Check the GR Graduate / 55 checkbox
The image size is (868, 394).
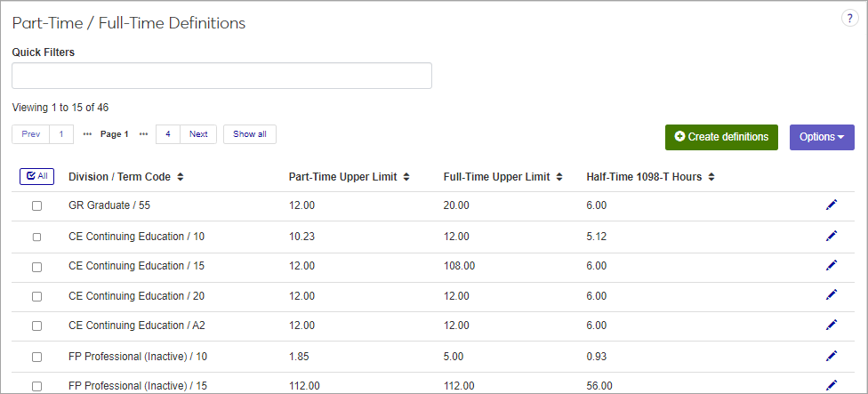click(36, 205)
